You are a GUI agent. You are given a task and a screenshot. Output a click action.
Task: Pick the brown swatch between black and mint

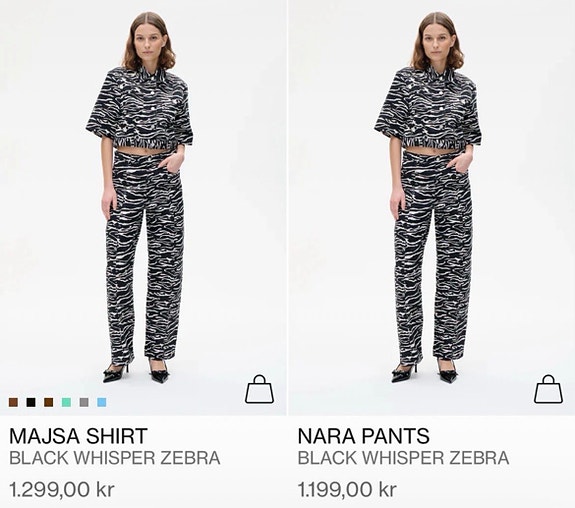coord(49,402)
